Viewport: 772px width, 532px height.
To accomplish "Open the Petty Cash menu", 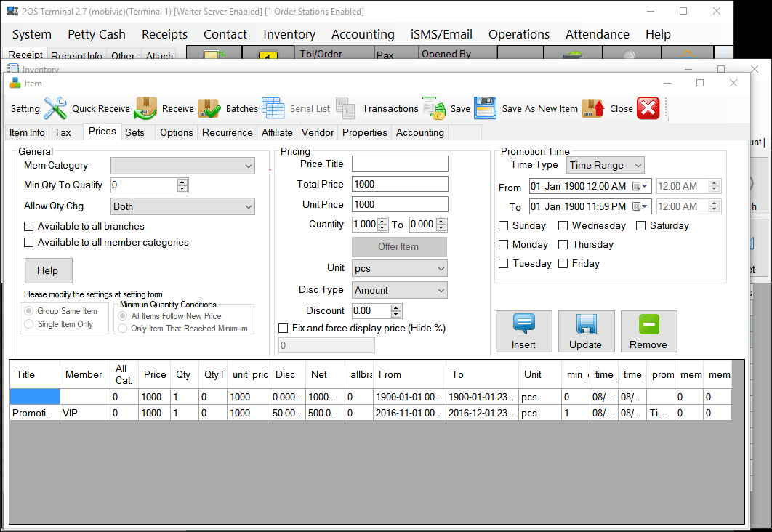I will (x=97, y=34).
